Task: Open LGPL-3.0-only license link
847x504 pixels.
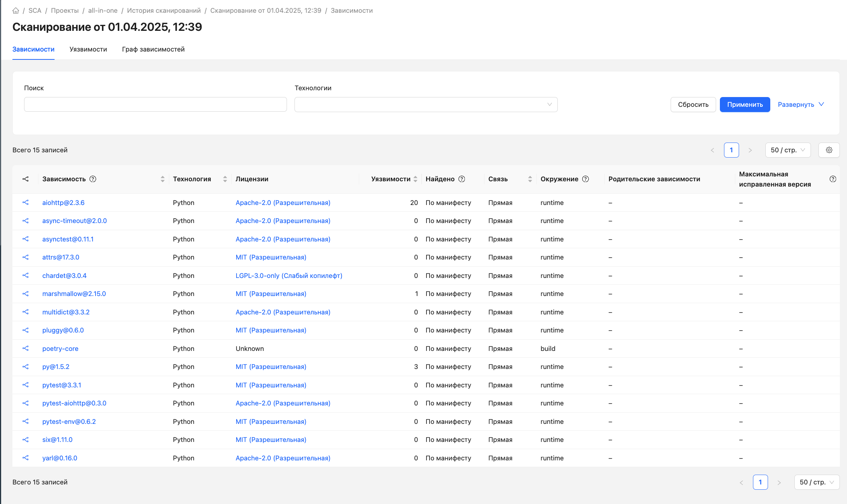Action: click(289, 276)
